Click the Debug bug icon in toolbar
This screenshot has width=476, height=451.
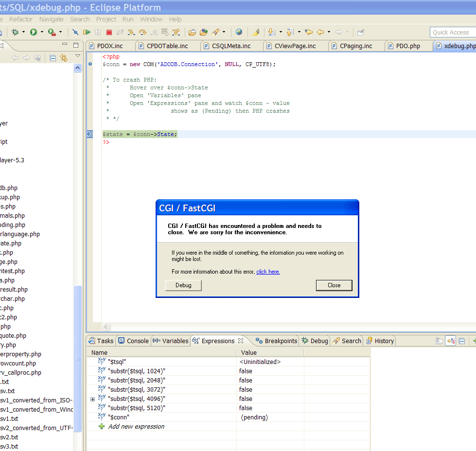16,32
